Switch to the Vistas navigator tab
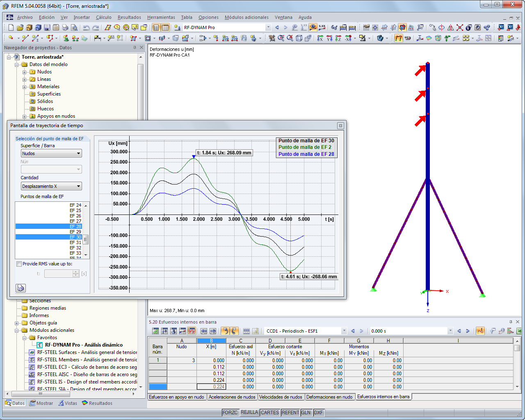Screen dimensions: 525x420 (x=68, y=403)
